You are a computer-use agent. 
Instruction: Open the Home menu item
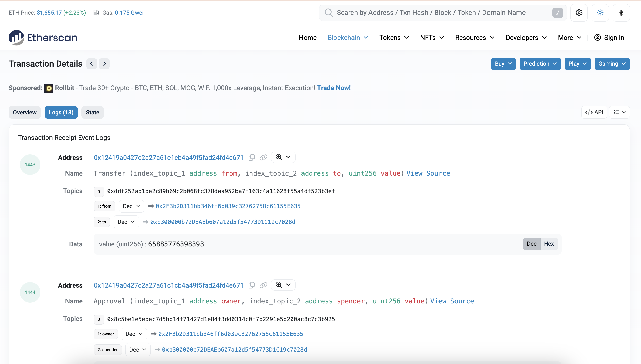[308, 38]
